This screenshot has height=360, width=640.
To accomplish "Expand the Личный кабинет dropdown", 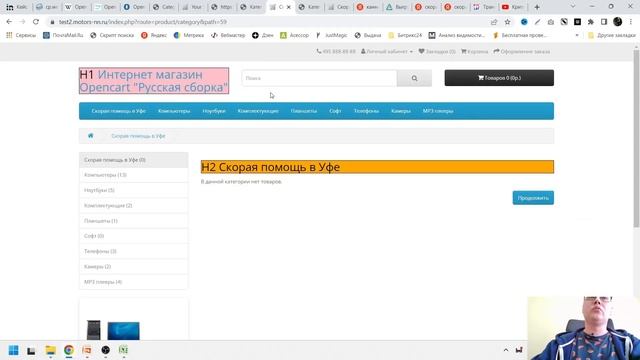I will 387,51.
